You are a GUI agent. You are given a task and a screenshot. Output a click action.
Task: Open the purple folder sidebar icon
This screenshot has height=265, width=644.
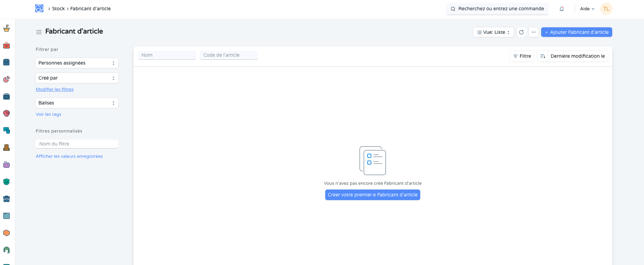(6, 165)
